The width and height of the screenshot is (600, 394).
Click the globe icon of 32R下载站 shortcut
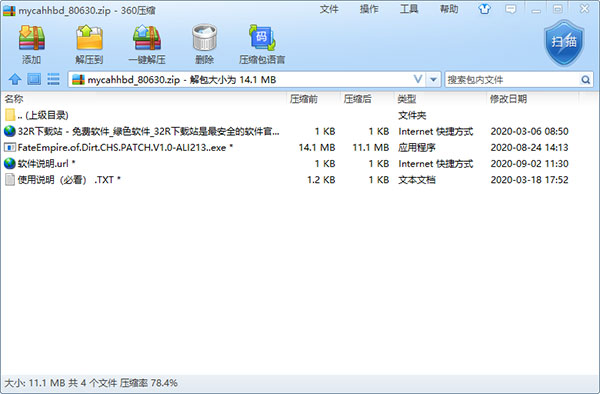click(x=10, y=131)
